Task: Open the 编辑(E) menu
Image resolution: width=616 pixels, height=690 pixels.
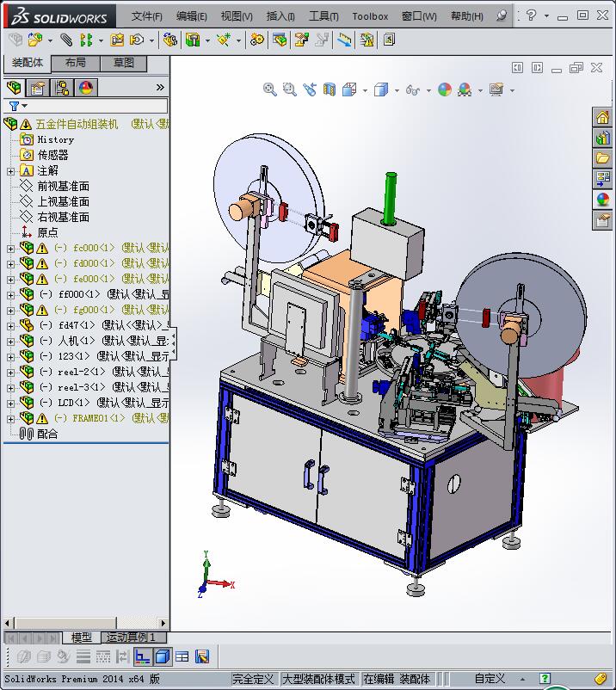Action: tap(191, 16)
